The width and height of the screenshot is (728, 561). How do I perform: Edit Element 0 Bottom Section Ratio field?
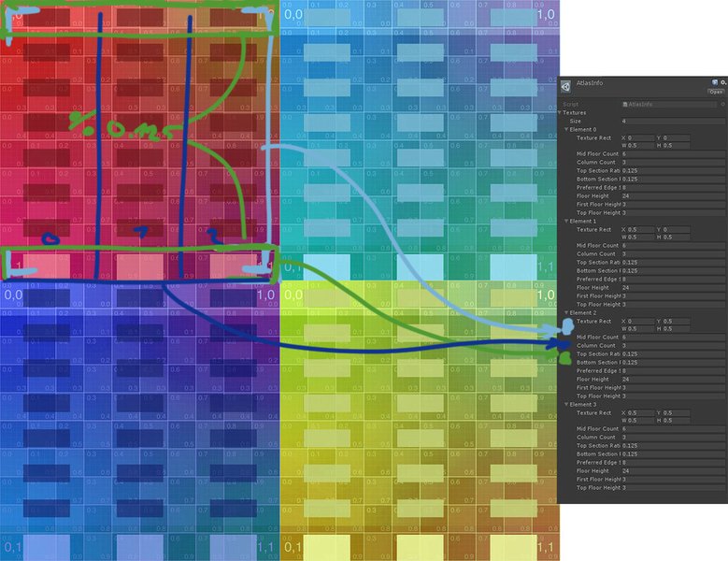pos(673,179)
